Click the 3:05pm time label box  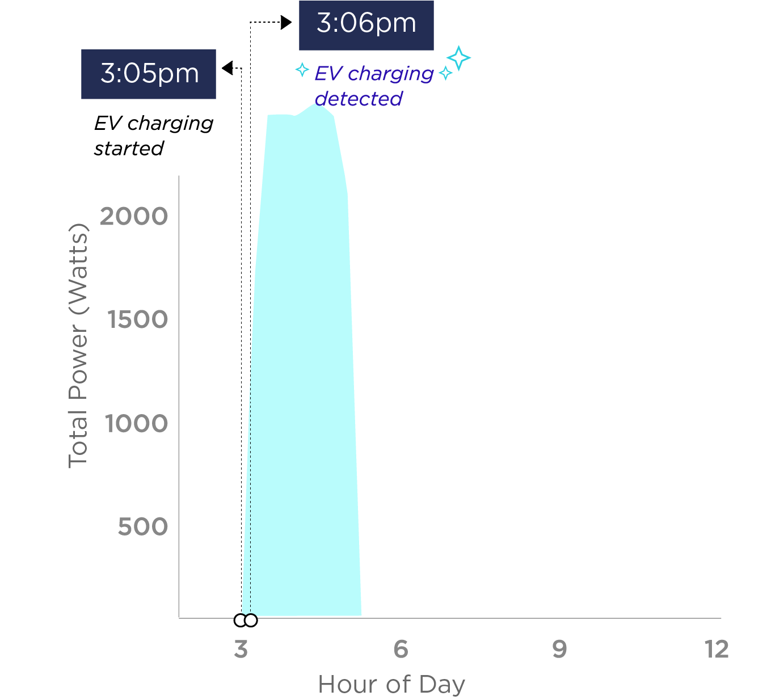click(149, 74)
